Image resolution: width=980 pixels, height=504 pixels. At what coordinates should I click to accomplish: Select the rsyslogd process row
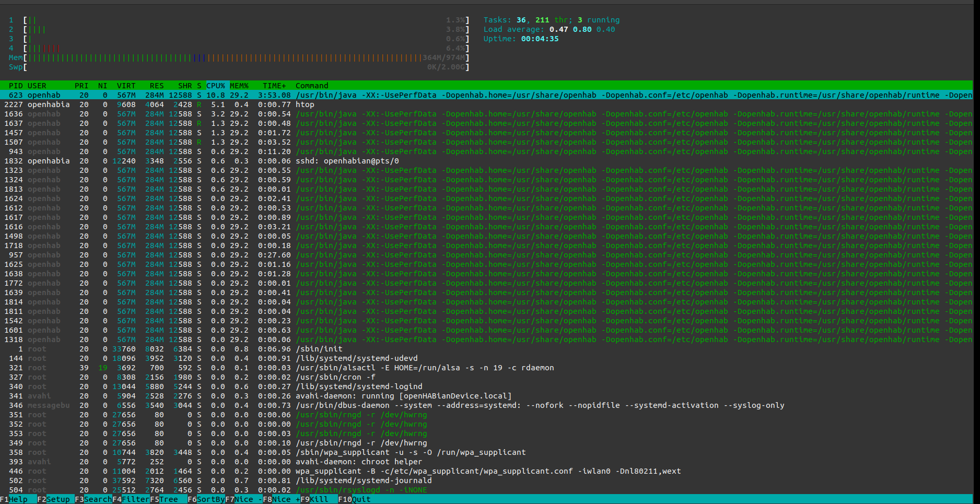(486, 490)
